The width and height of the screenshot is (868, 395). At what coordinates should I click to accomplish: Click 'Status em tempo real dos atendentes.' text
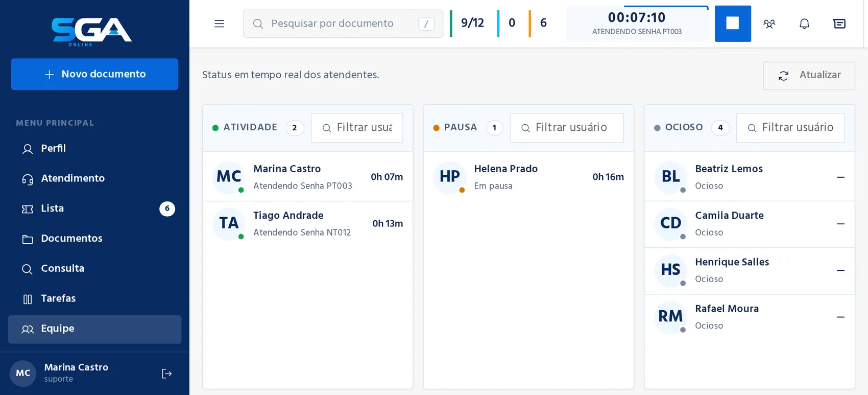(291, 75)
